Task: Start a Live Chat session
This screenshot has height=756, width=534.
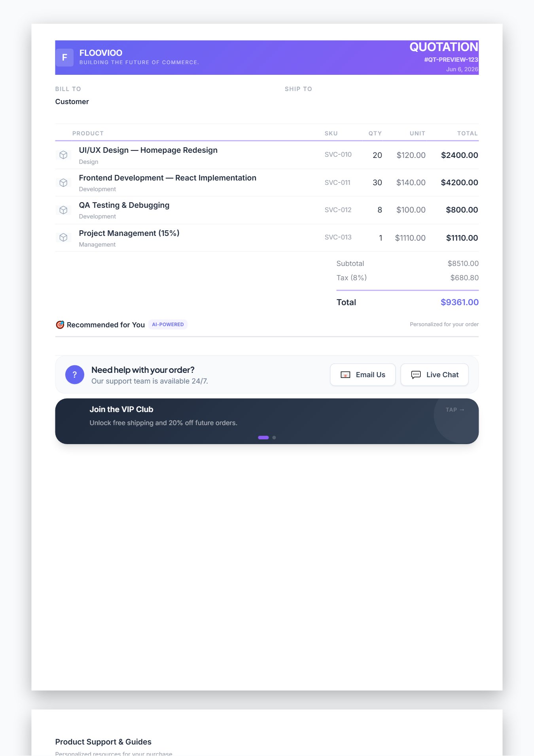Action: [x=434, y=374]
